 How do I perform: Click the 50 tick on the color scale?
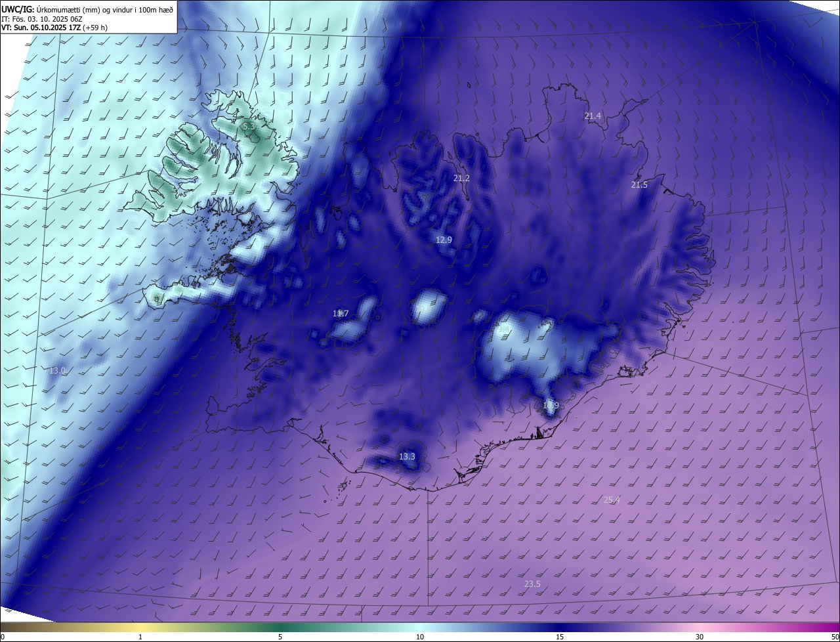coord(835,637)
